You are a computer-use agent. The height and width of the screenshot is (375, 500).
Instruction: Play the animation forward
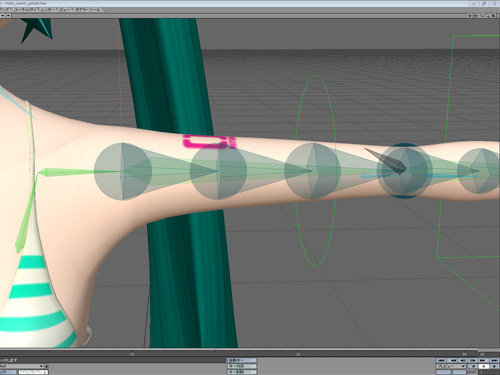tap(494, 366)
